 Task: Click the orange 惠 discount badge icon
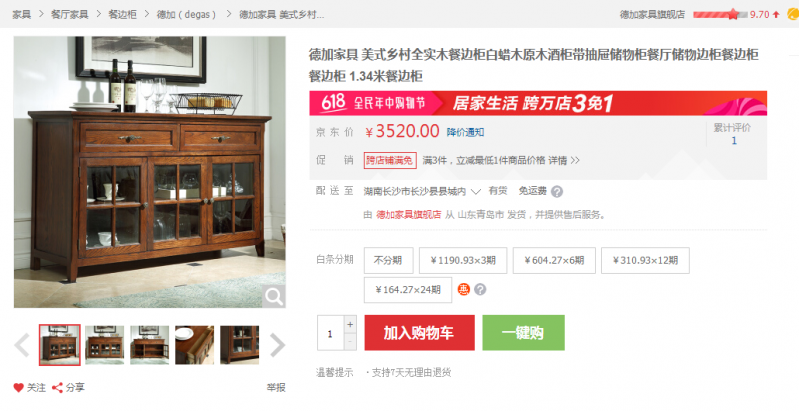pos(463,289)
